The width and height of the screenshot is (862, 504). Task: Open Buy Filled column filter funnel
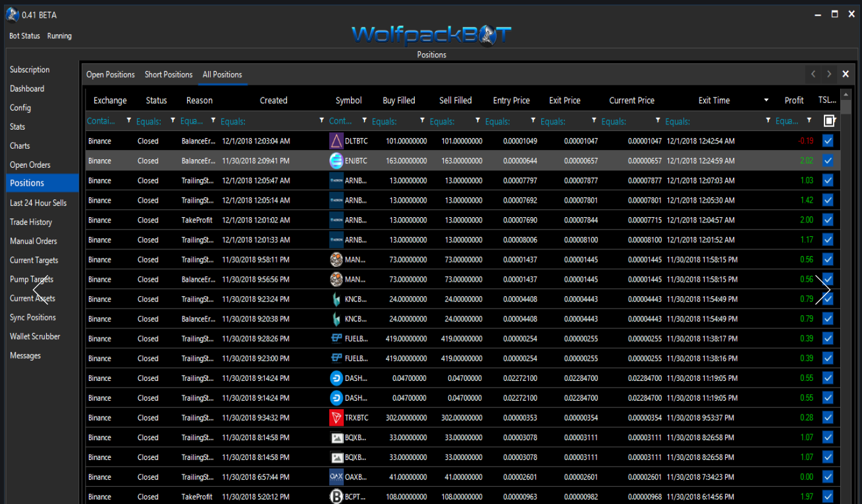(422, 121)
